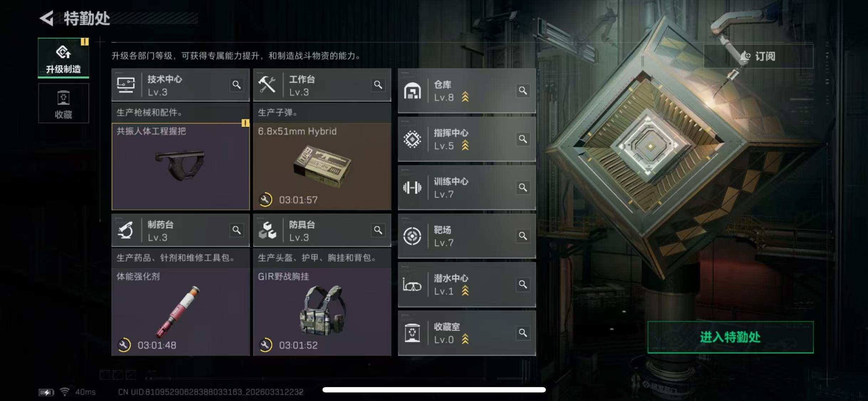Click the back arrow next to 特勤处
This screenshot has width=868, height=401.
click(47, 18)
